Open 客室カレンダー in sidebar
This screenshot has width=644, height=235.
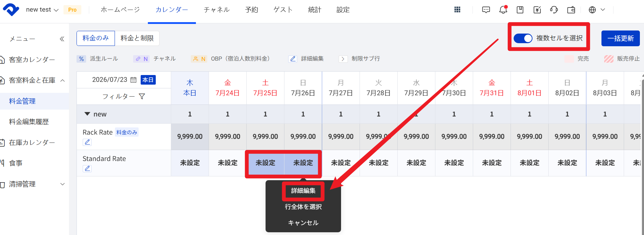[x=32, y=60]
